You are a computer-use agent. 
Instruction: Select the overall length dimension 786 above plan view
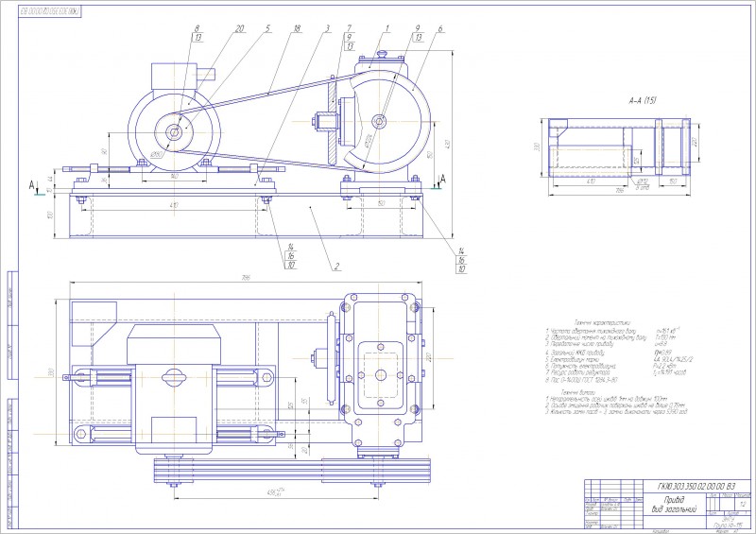coord(247,278)
